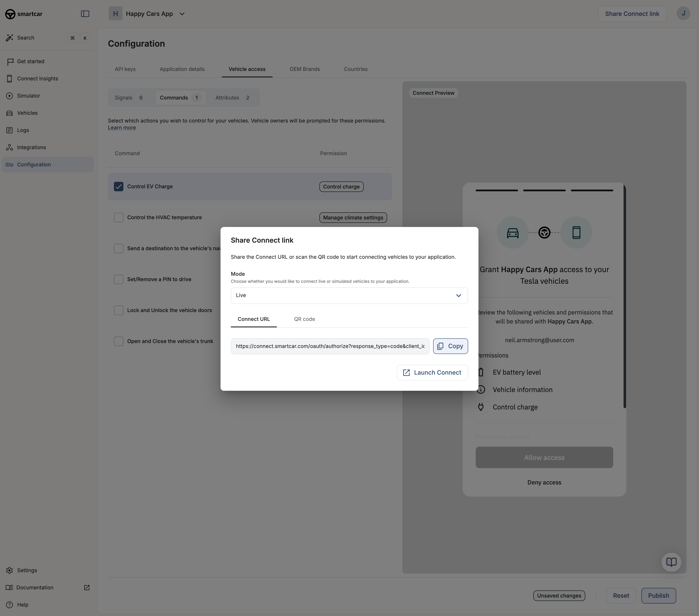This screenshot has width=699, height=616.
Task: Click the Help question mark icon
Action: [x=10, y=604]
